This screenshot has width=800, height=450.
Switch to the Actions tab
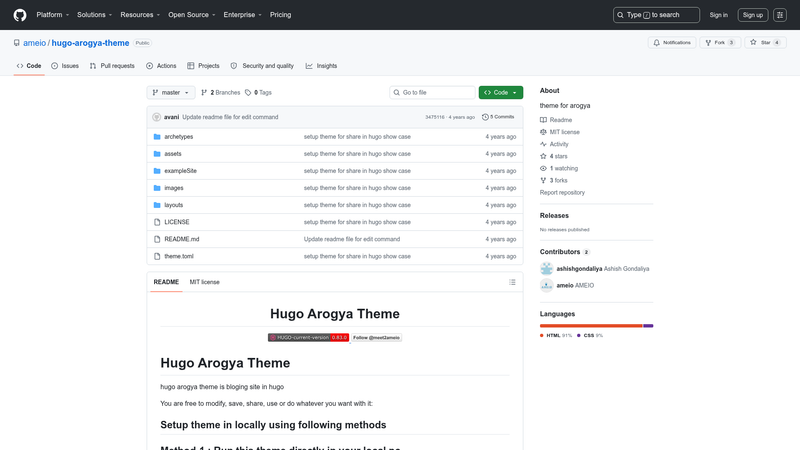(161, 66)
